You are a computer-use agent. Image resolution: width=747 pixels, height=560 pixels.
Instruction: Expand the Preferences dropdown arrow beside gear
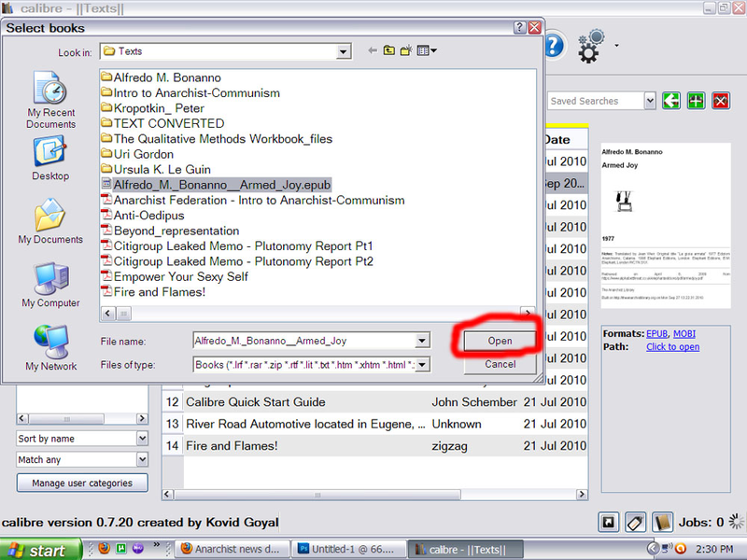pyautogui.click(x=616, y=46)
